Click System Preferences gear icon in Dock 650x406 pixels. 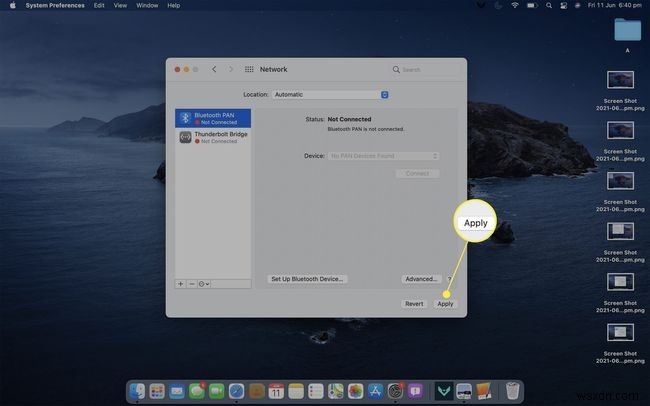click(395, 391)
